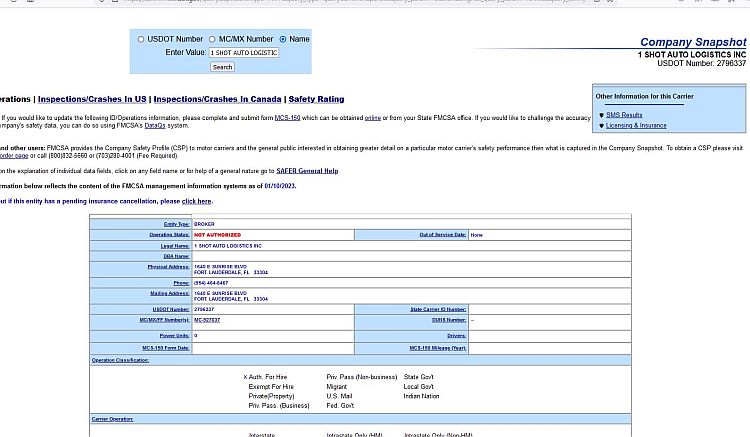The width and height of the screenshot is (750, 437).
Task: Click the pending insurance 'click here' link
Action: tap(196, 201)
